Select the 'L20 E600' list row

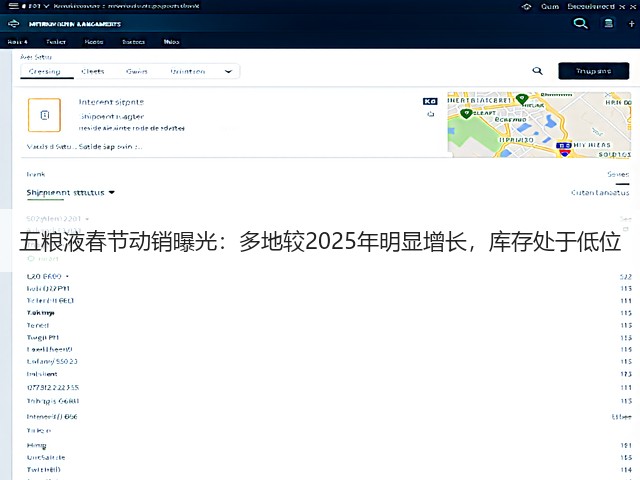click(x=329, y=276)
